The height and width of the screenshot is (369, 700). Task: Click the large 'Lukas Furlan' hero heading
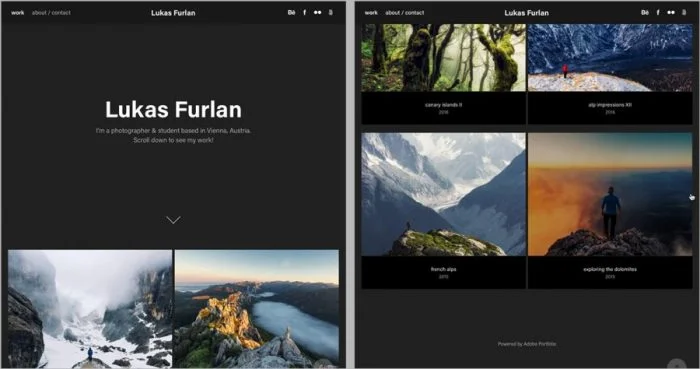click(x=173, y=110)
